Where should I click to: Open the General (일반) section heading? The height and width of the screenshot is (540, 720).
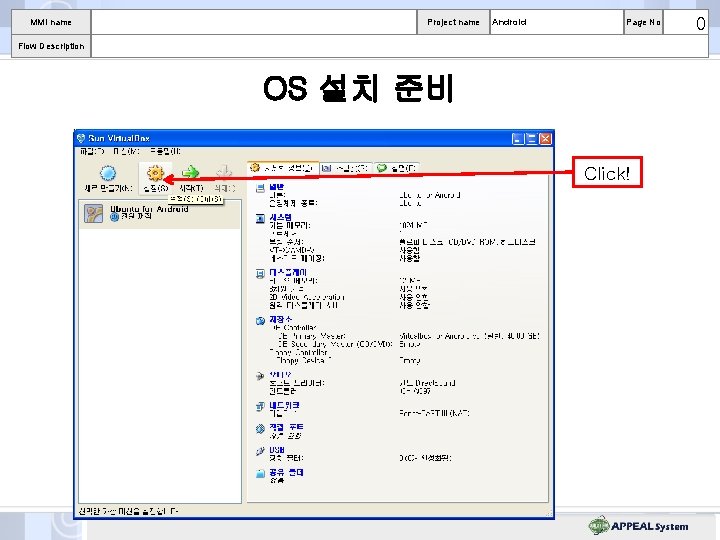(x=276, y=187)
